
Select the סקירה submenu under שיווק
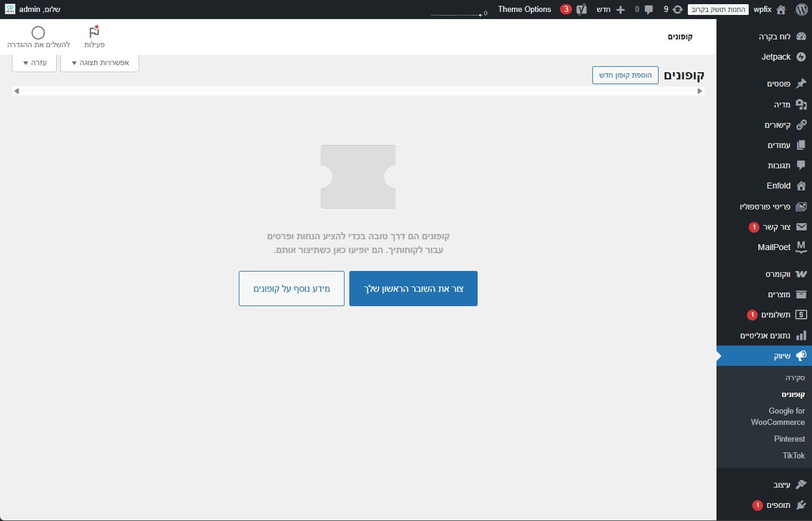pyautogui.click(x=794, y=378)
